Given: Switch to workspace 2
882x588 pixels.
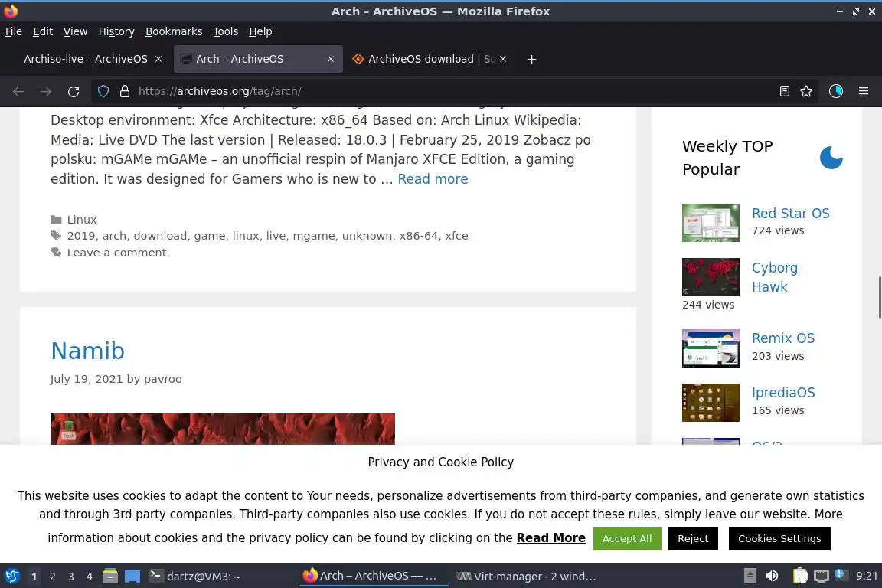Looking at the screenshot, I should pyautogui.click(x=52, y=577).
